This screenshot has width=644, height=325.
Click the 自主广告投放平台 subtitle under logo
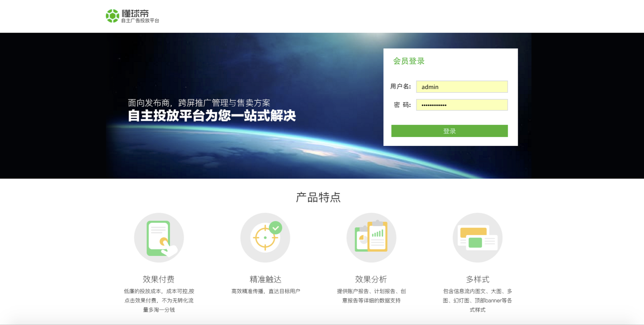[140, 20]
